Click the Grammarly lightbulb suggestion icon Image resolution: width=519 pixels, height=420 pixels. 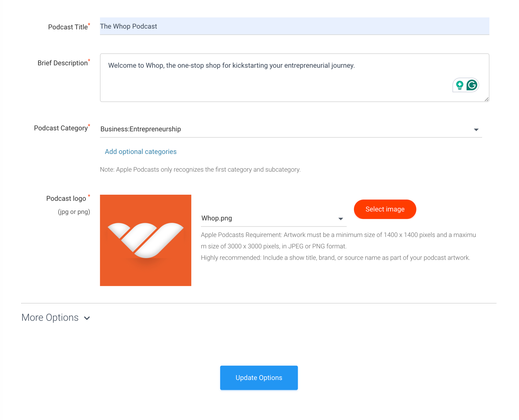460,85
